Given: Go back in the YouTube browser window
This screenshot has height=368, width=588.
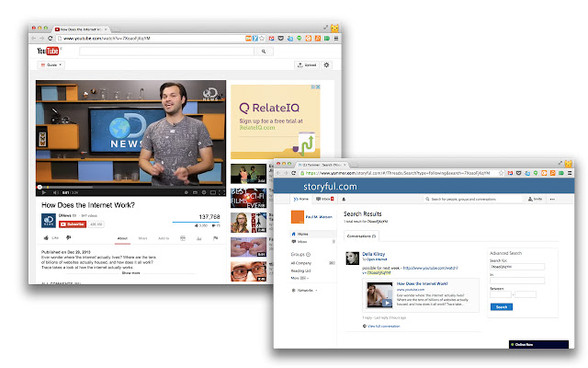Looking at the screenshot, I should [34, 39].
